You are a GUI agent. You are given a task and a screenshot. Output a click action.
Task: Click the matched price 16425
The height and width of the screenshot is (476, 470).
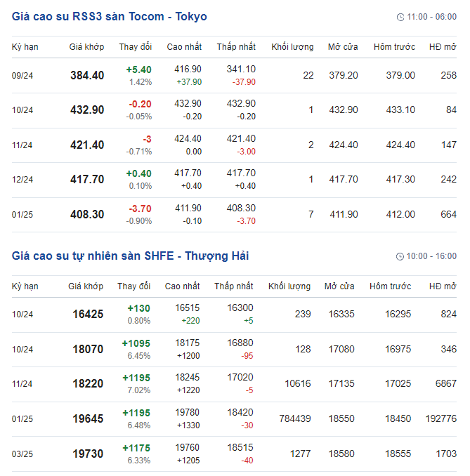click(88, 315)
